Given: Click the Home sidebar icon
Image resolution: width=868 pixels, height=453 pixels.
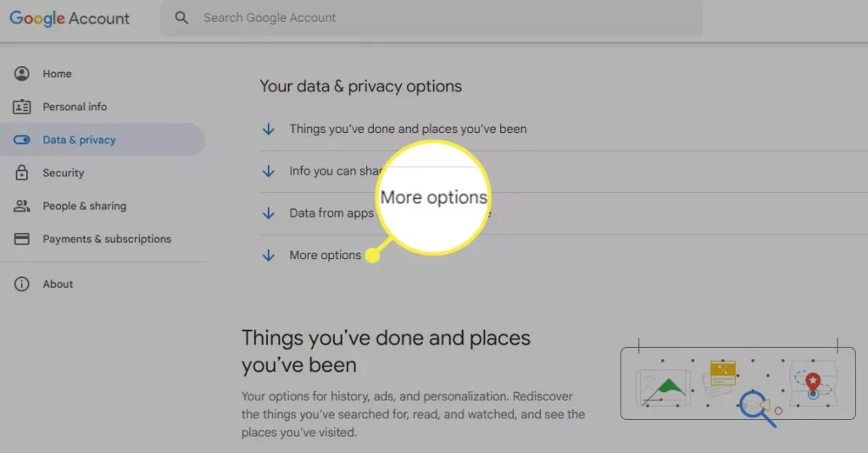Looking at the screenshot, I should point(22,74).
